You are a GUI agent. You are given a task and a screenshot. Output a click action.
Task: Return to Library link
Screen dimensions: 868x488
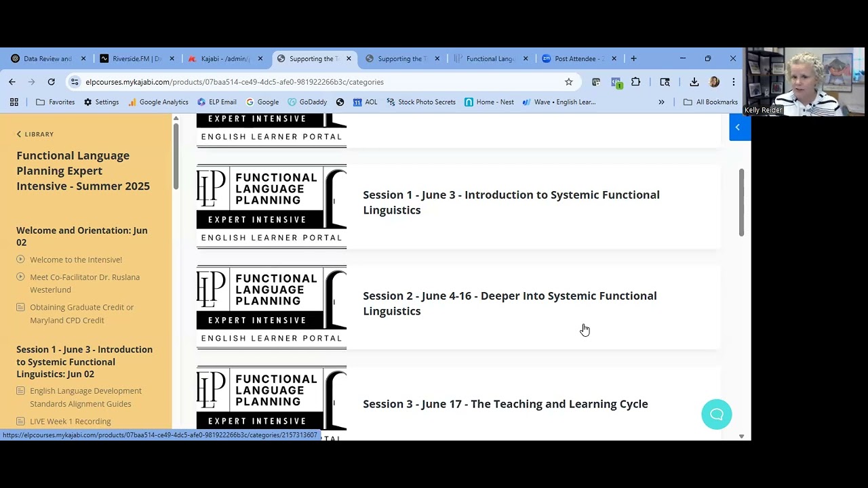(x=35, y=134)
